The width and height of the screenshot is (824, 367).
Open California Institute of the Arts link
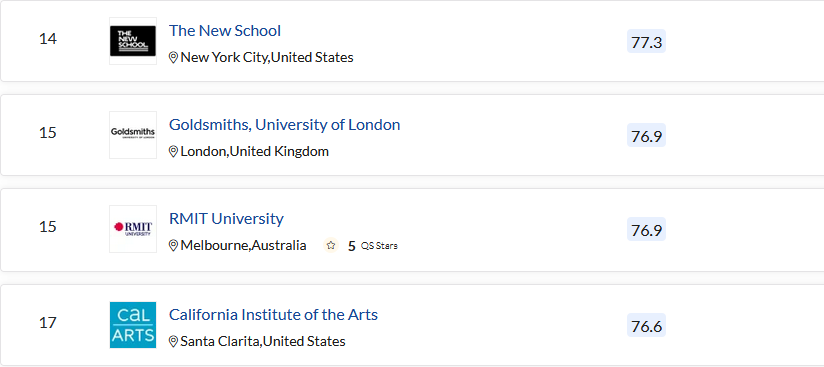pyautogui.click(x=273, y=314)
